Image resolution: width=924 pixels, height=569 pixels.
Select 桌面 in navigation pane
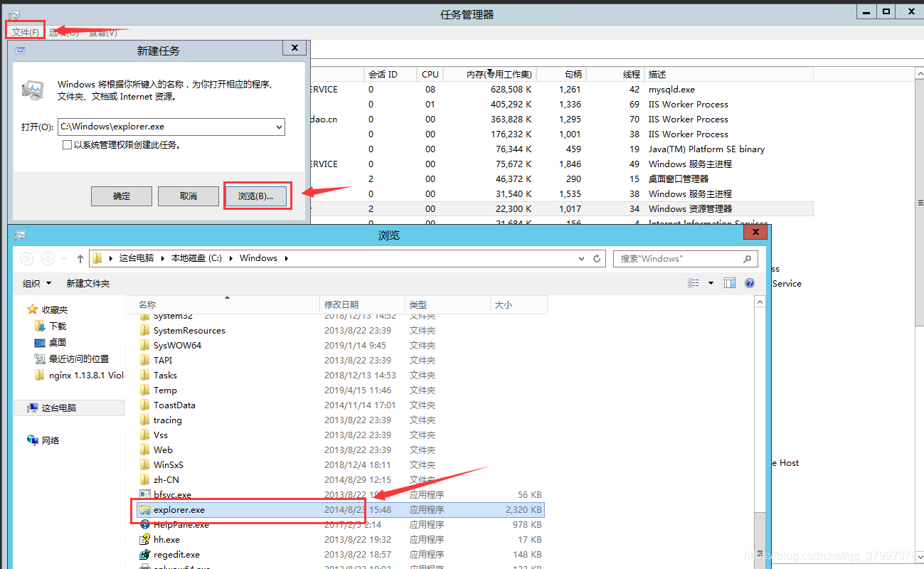(x=58, y=342)
